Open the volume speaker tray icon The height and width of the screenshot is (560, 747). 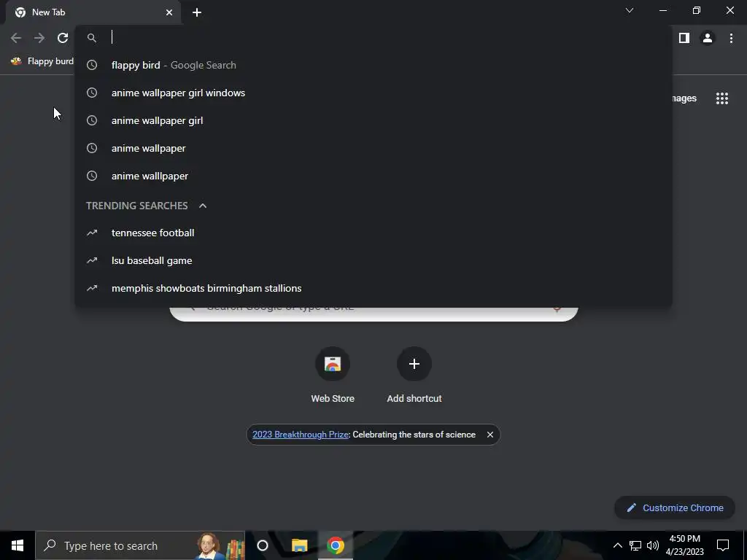pyautogui.click(x=653, y=545)
